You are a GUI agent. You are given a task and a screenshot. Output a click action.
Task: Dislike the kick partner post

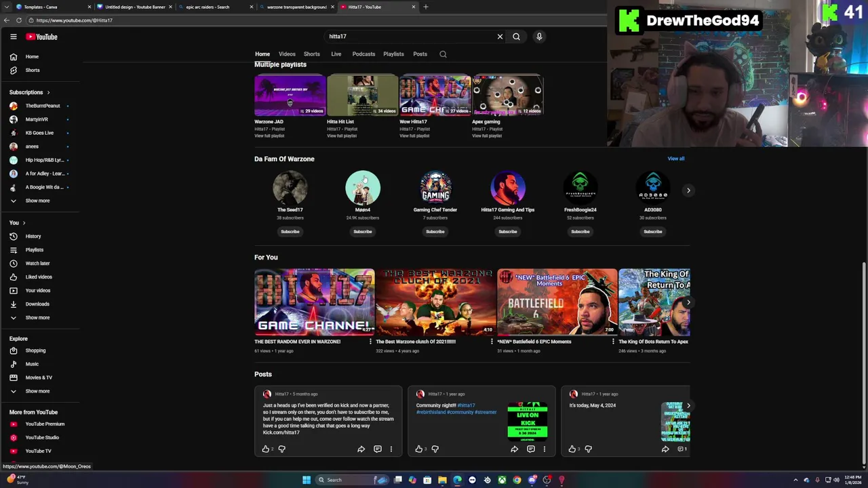282,449
